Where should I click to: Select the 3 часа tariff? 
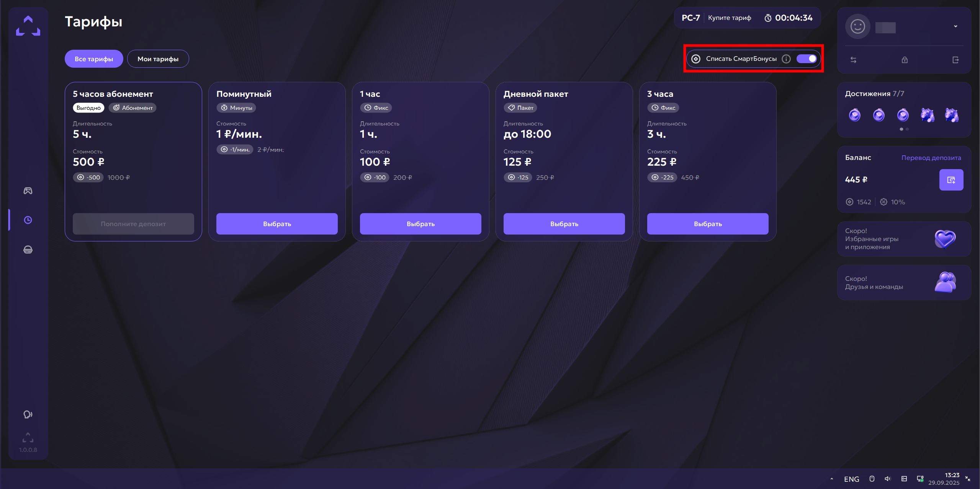pos(708,224)
